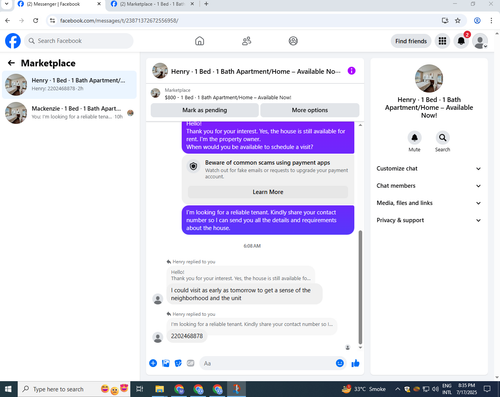
Task: Click the chat scroll-up arrow
Action: 360,125
